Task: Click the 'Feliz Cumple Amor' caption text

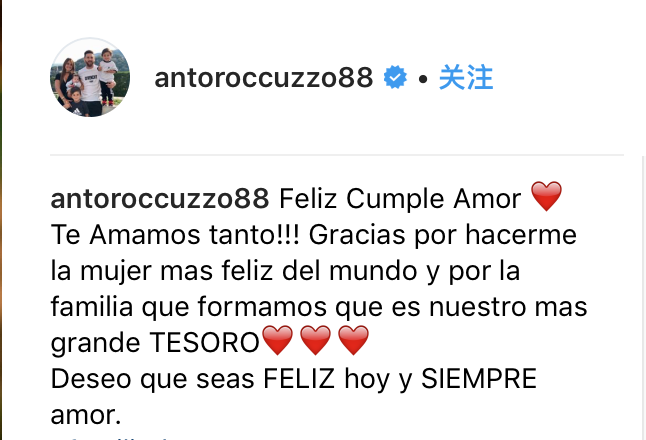Action: pos(400,199)
